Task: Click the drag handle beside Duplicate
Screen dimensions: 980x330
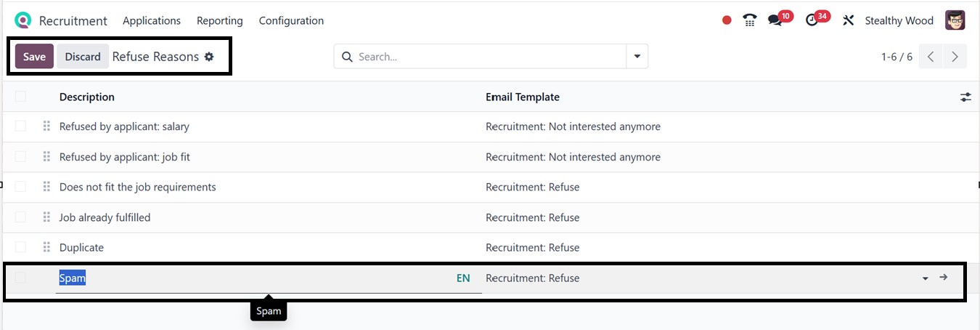Action: pyautogui.click(x=46, y=247)
